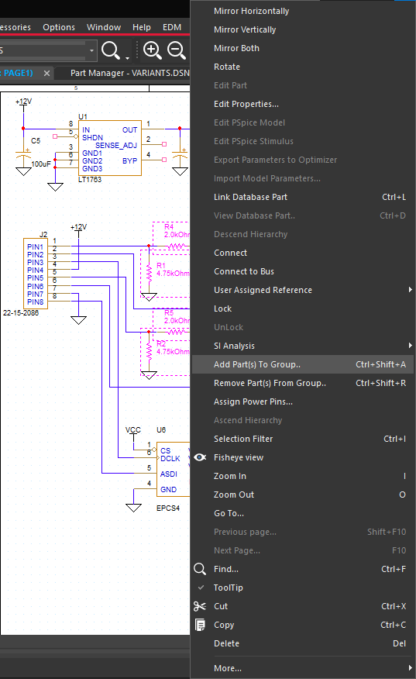Expand the SI Analysis submenu arrow
Screen dimensions: 416x679
pos(410,346)
